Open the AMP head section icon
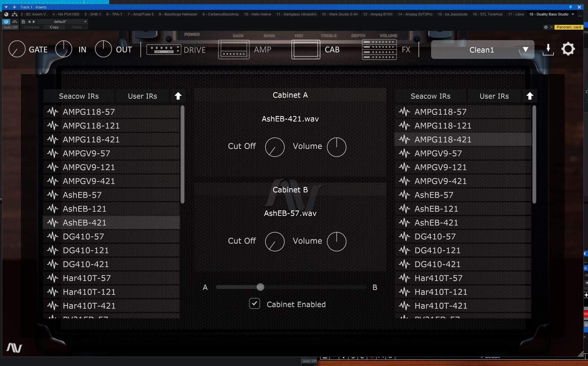588x366 pixels. point(234,49)
